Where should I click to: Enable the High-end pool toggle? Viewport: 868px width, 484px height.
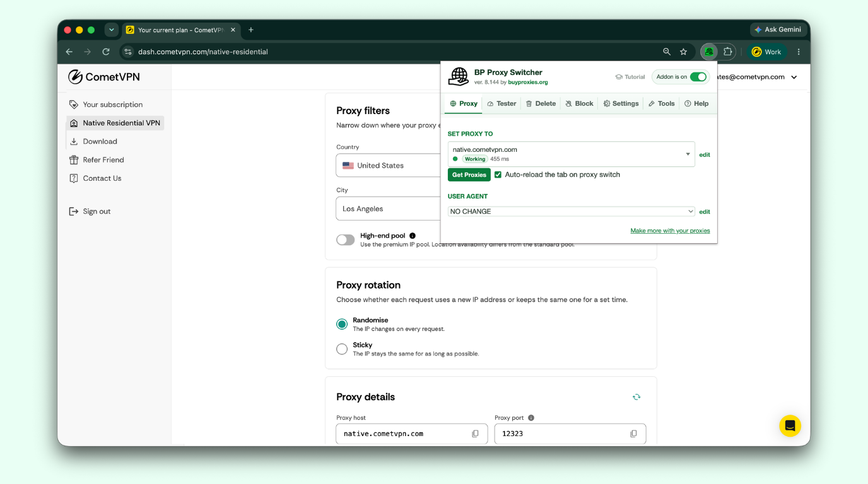tap(346, 239)
